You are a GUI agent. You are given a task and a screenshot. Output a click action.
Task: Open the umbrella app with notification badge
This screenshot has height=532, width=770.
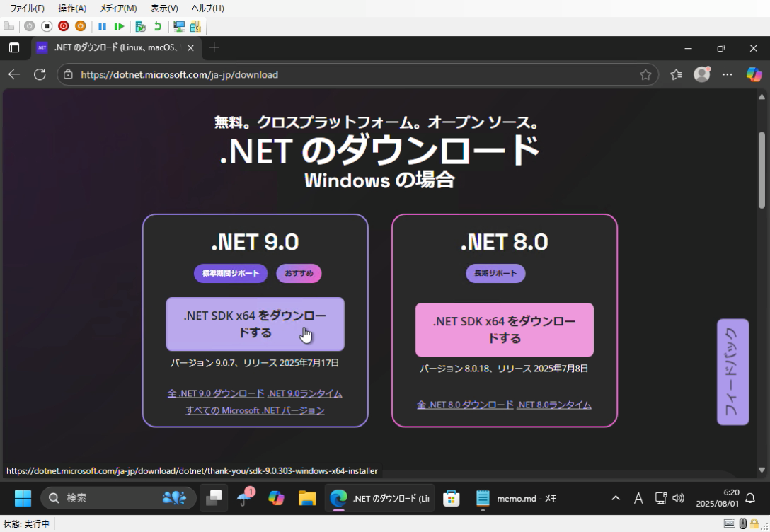tap(245, 497)
